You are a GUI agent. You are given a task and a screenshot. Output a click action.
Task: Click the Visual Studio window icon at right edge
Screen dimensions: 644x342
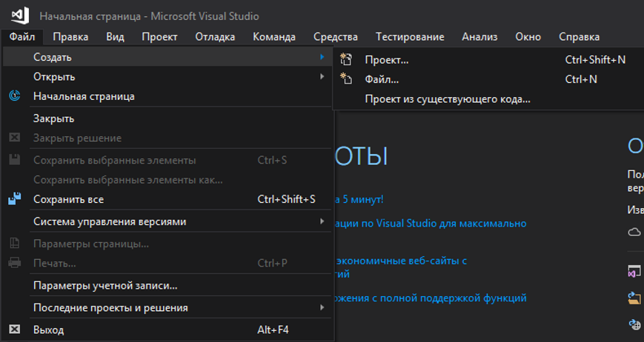(634, 272)
